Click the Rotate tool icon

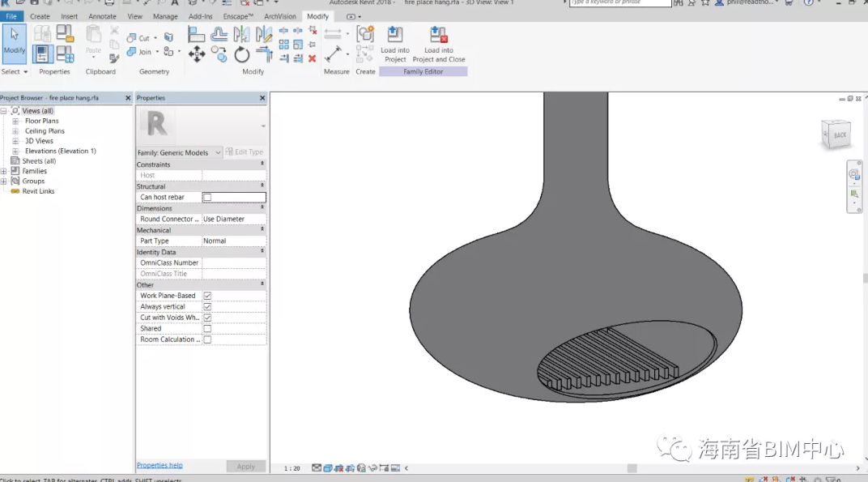pos(242,54)
